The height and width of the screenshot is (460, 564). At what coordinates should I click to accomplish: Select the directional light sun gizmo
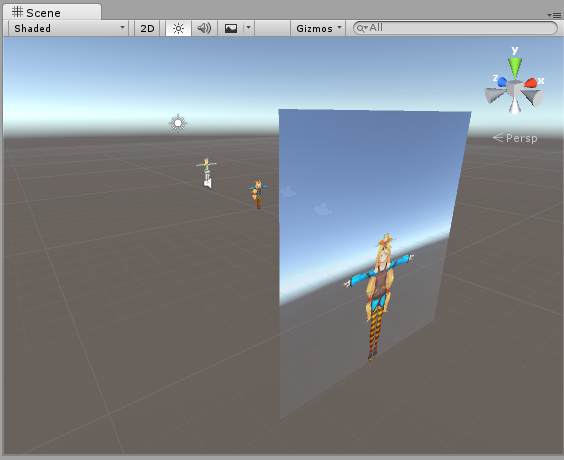point(178,123)
